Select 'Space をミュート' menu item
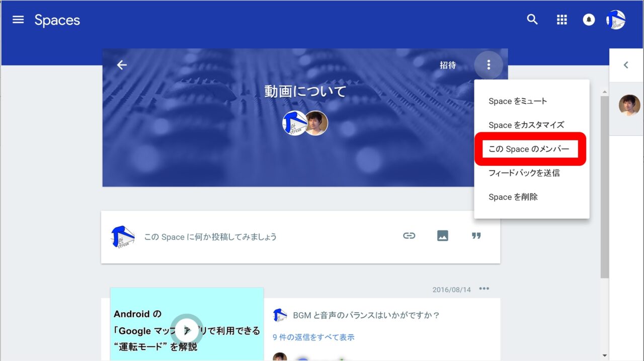Viewport: 644px width, 361px height. click(518, 101)
